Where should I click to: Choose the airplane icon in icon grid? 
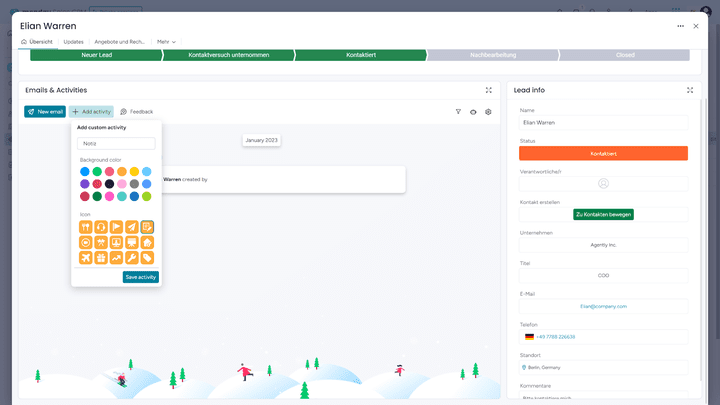click(85, 258)
